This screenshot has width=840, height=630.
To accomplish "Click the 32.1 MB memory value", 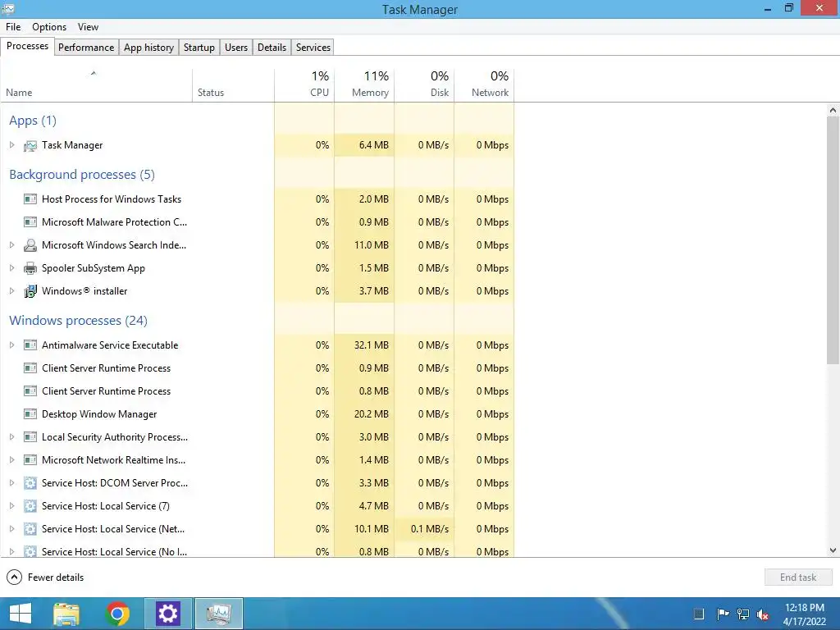I will 372,345.
